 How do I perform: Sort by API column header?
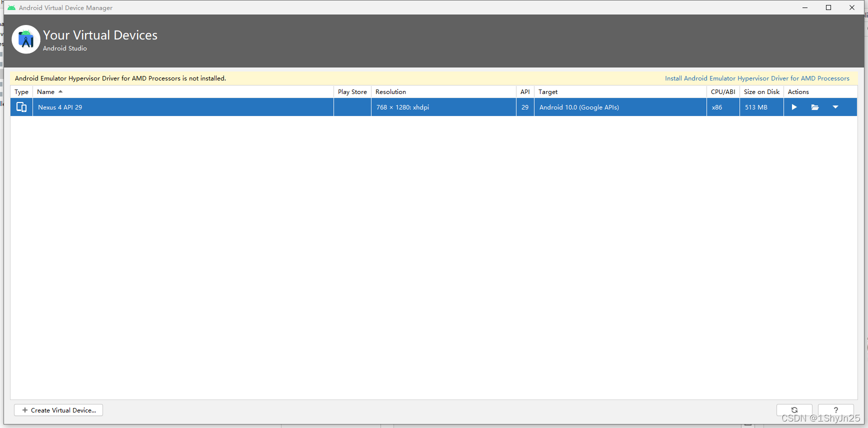coord(525,92)
